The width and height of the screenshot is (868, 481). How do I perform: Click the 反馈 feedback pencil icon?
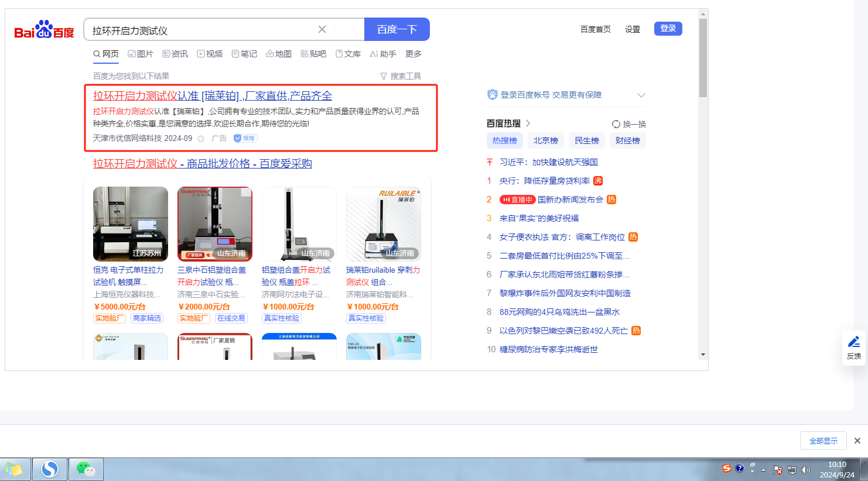854,342
